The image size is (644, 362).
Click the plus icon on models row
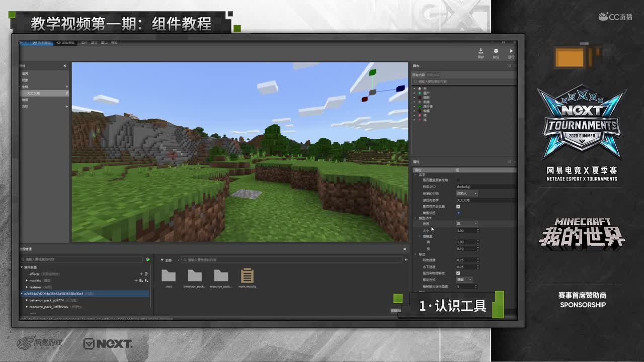(x=136, y=281)
